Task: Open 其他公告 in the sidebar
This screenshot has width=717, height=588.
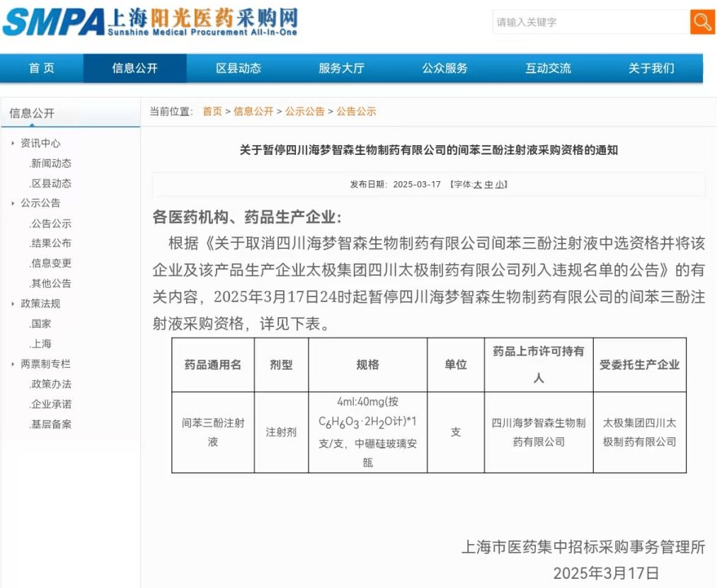Action: [x=50, y=284]
